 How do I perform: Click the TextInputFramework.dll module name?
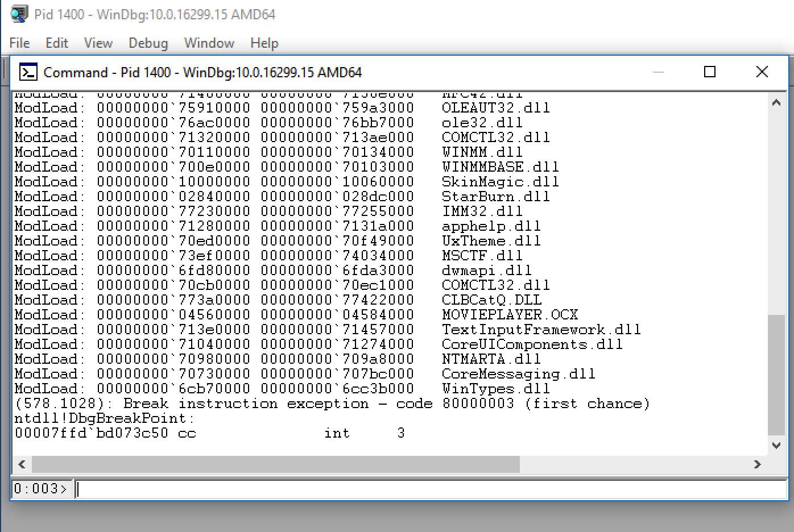point(541,330)
